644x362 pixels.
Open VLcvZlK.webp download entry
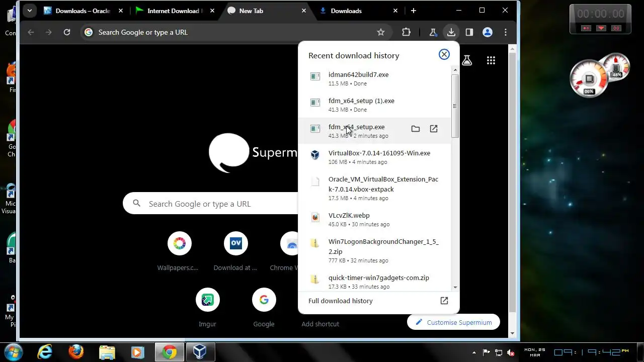[375, 219]
